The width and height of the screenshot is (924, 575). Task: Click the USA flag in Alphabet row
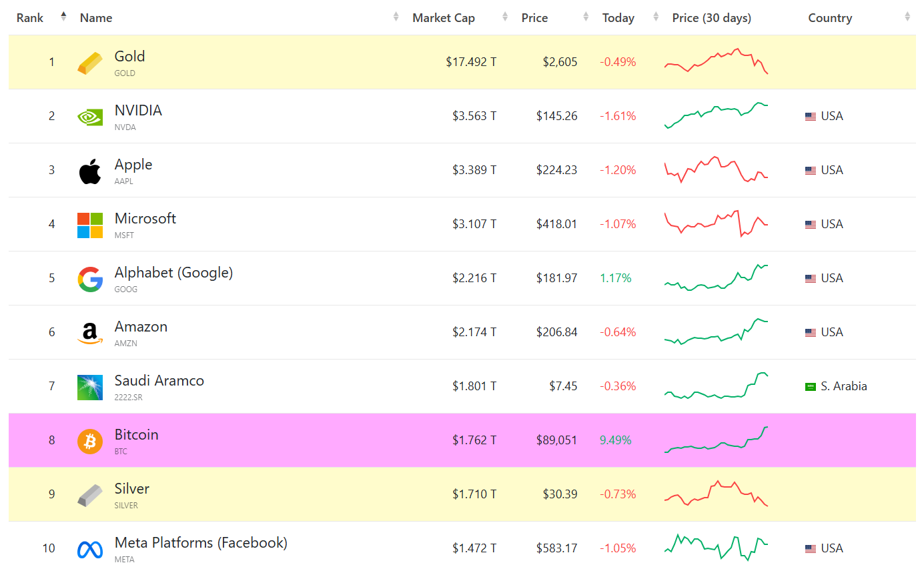811,279
